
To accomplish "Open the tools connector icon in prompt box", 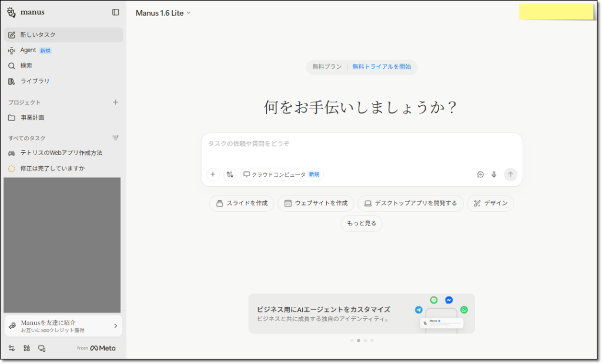I will click(x=230, y=174).
